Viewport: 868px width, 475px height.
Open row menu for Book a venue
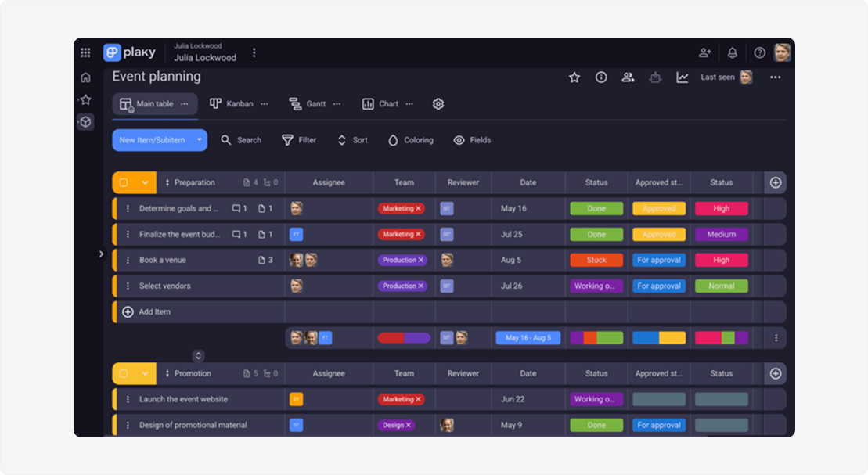128,261
